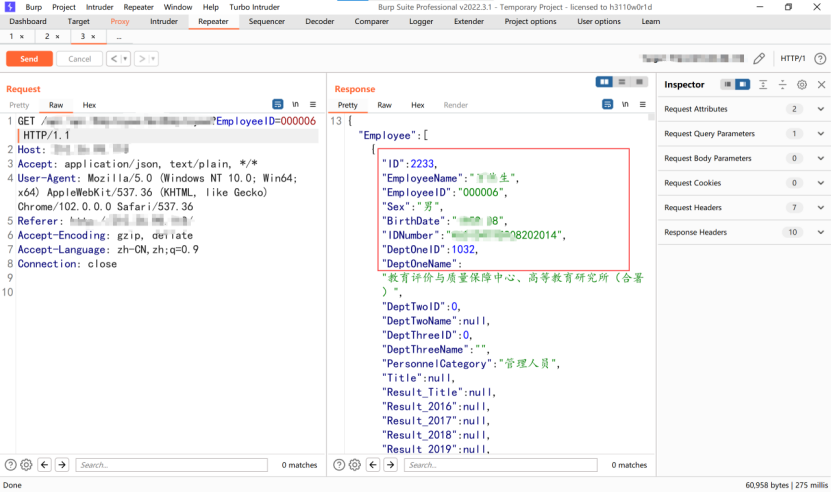Open the Intruder menu
Image resolution: width=831 pixels, height=493 pixels.
click(99, 7)
